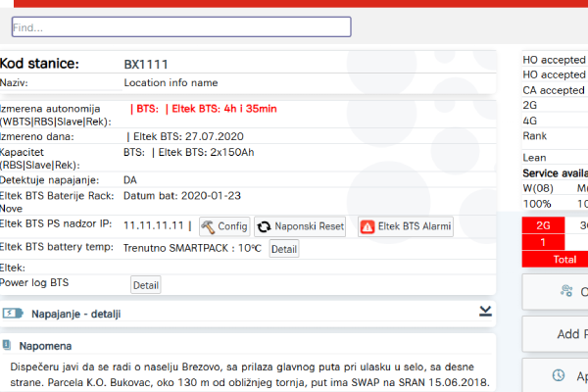Click the Napajanje - detalji heading

tap(76, 314)
